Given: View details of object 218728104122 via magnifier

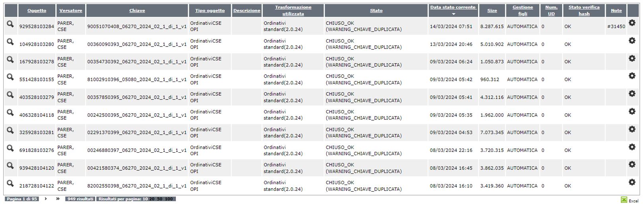Looking at the screenshot, I should pyautogui.click(x=10, y=183).
